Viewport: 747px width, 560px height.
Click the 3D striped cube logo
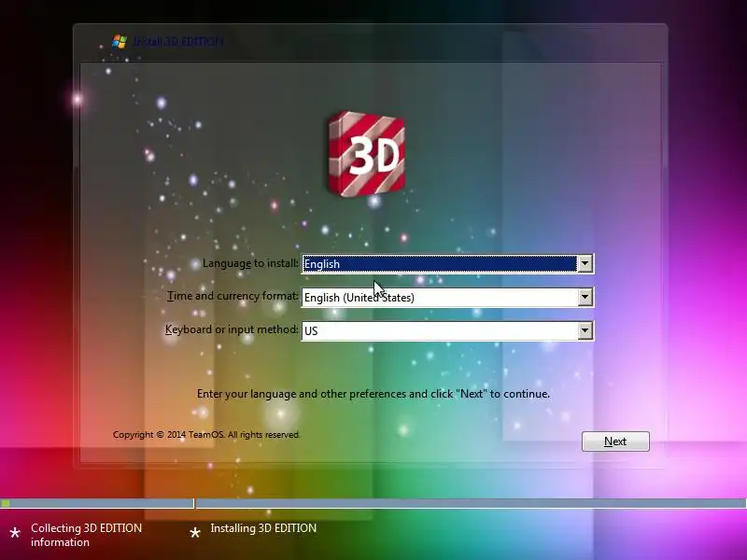pos(366,154)
